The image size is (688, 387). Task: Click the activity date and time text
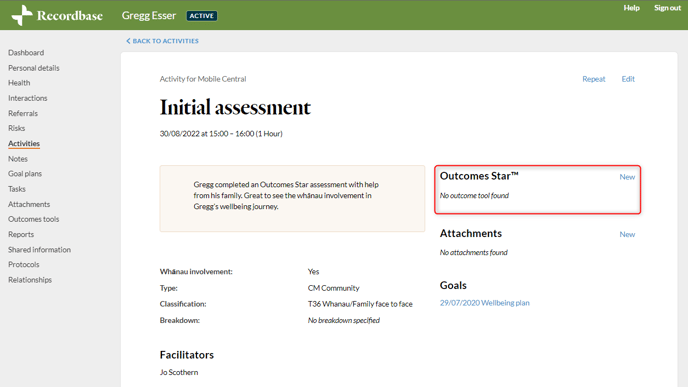coord(221,134)
